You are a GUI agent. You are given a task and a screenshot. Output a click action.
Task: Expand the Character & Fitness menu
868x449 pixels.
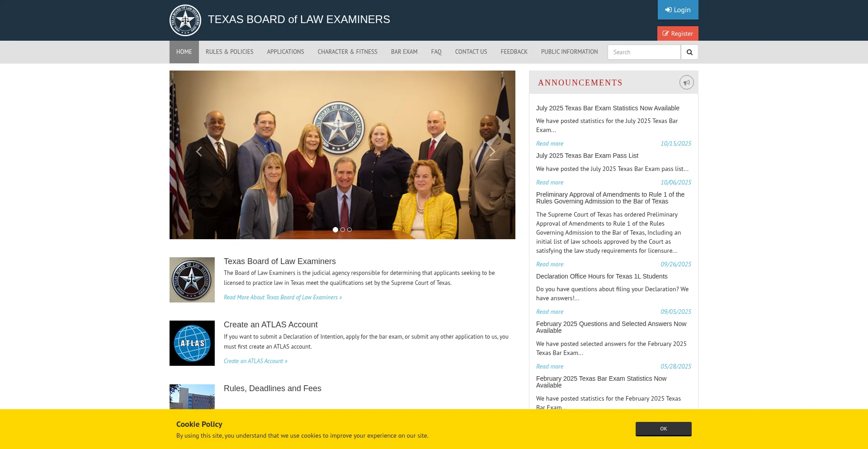point(347,52)
